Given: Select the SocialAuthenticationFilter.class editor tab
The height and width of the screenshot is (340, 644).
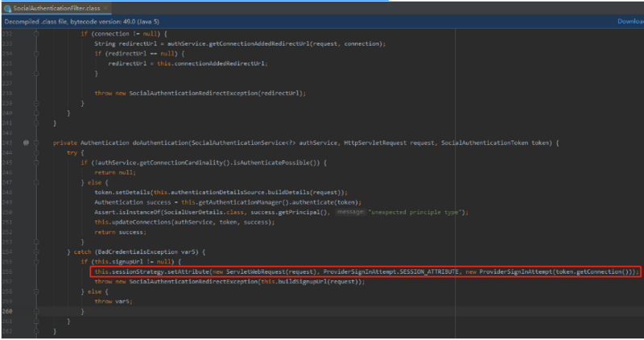Looking at the screenshot, I should 56,8.
